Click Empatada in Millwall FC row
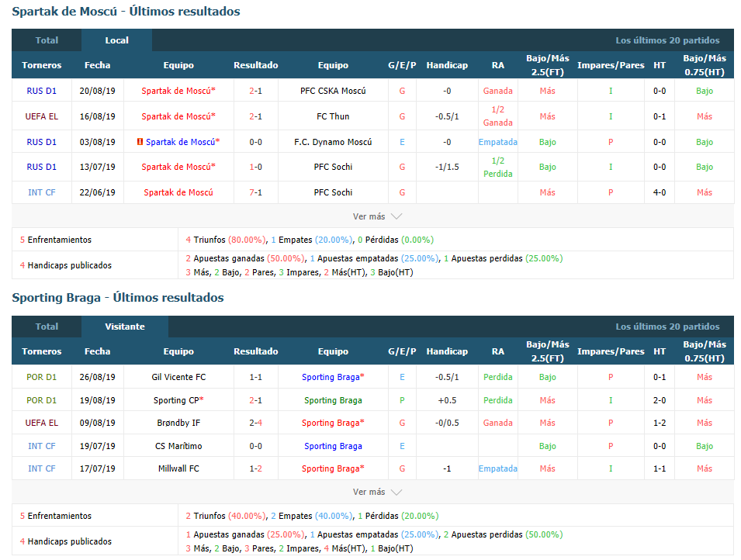 coord(498,468)
